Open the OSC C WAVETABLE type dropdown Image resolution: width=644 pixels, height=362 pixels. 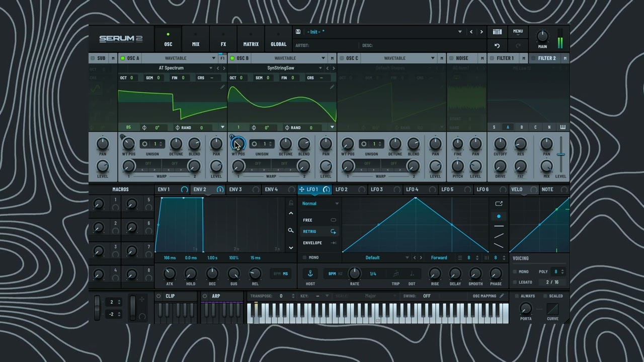click(x=432, y=58)
